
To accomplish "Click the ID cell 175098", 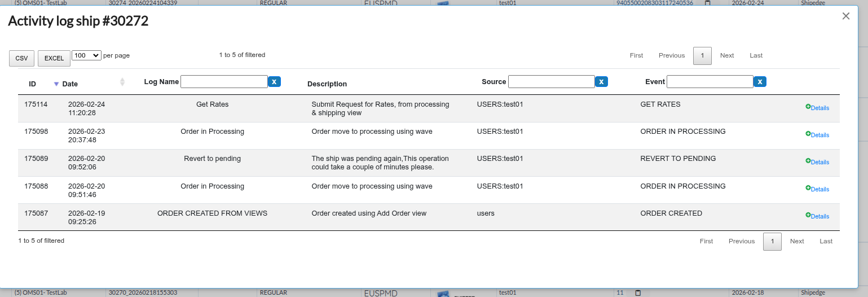I will pos(36,131).
